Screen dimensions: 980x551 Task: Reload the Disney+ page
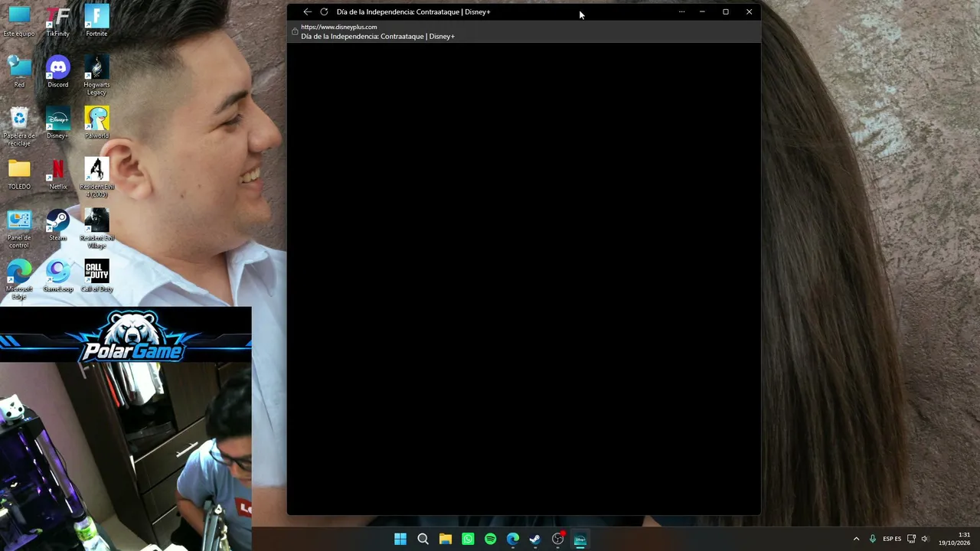(x=324, y=11)
